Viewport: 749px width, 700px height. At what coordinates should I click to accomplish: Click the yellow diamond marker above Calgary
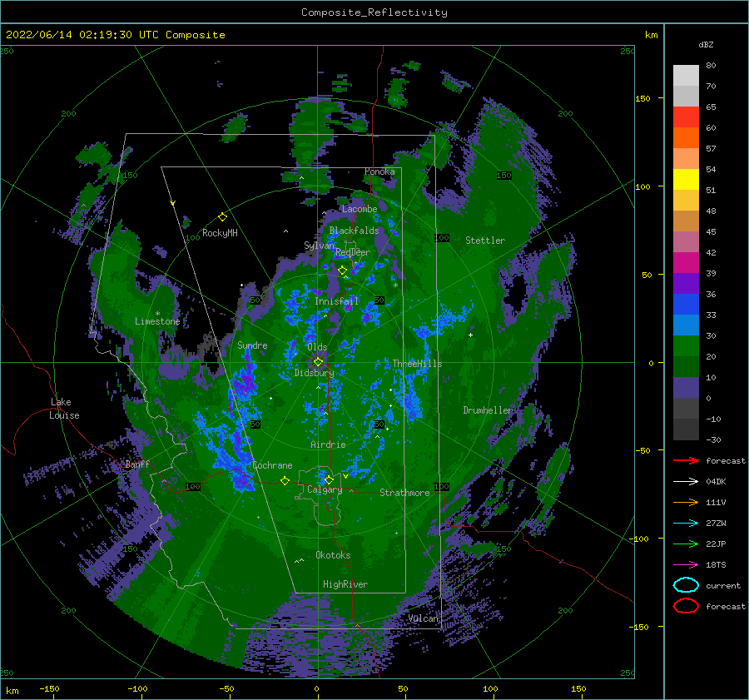(329, 479)
